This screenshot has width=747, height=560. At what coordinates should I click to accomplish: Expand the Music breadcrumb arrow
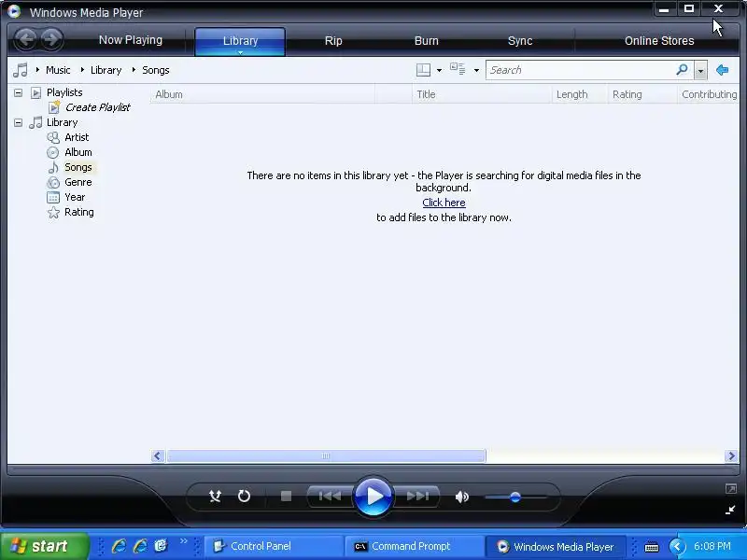[x=37, y=70]
